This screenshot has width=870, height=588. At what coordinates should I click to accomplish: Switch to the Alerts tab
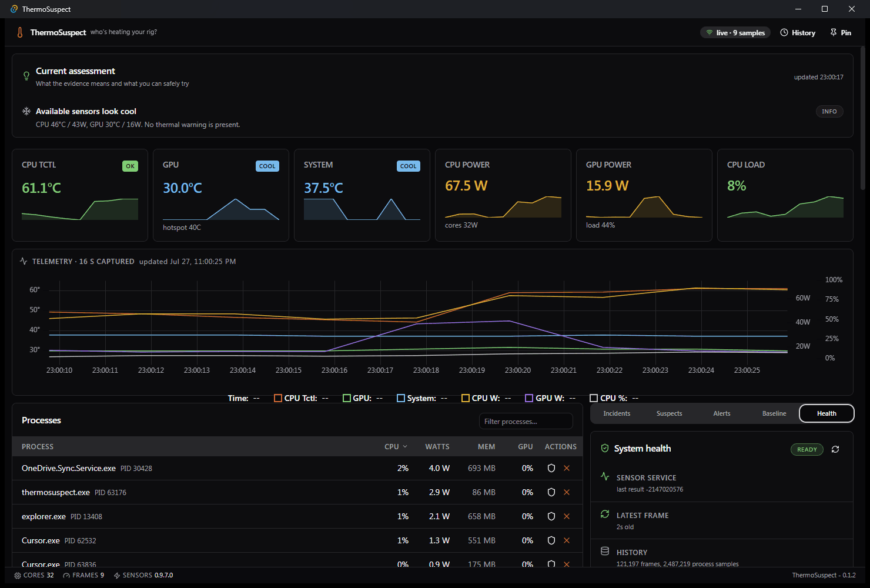(x=722, y=413)
